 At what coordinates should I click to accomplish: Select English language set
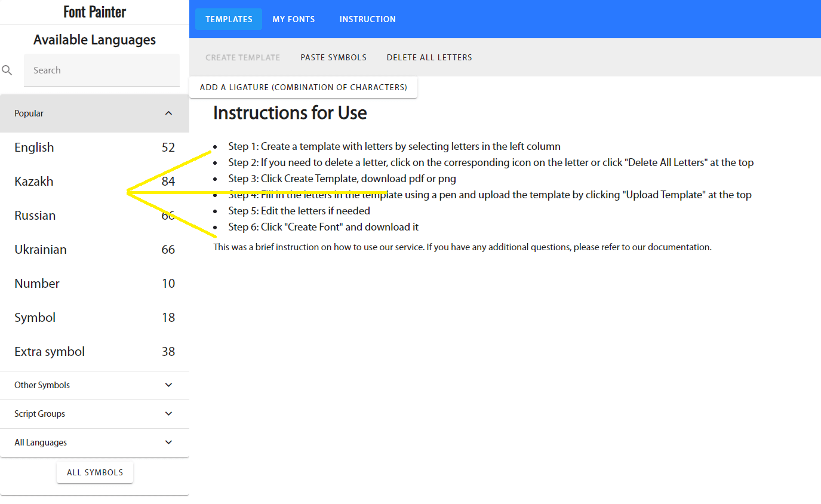[94, 147]
